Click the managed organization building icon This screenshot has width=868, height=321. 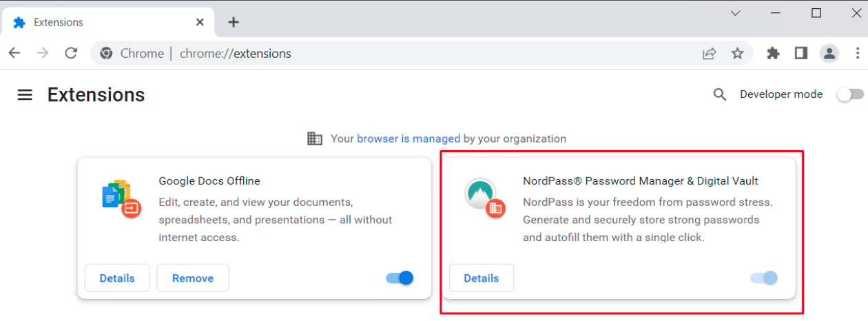(x=315, y=138)
